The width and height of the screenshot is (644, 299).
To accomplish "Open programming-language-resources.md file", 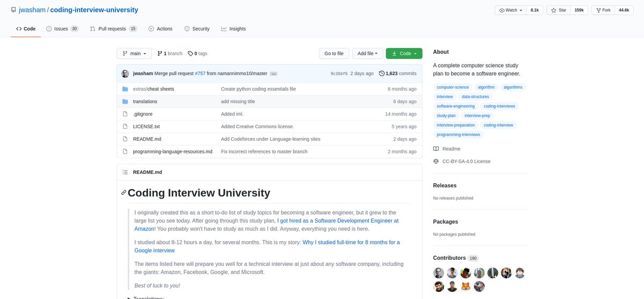I will point(173,151).
